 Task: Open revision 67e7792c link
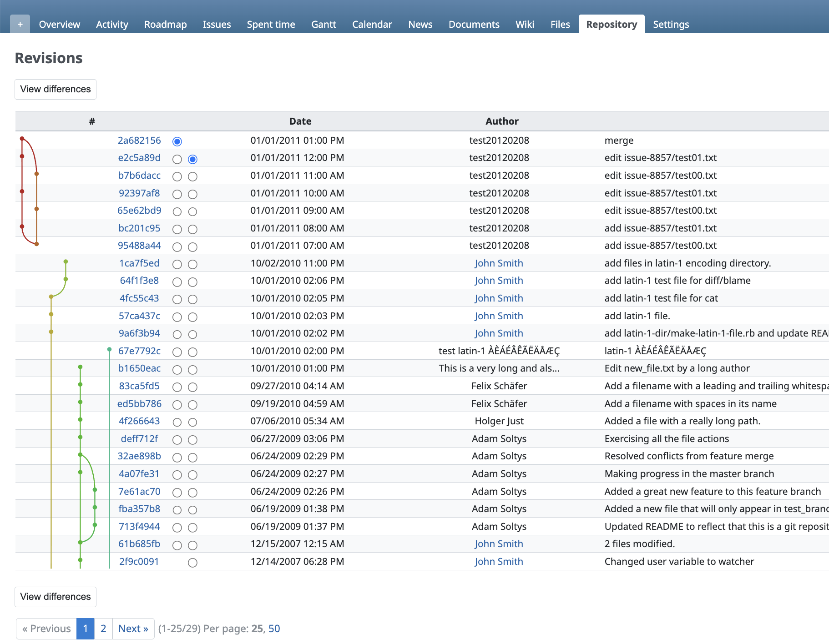[139, 351]
